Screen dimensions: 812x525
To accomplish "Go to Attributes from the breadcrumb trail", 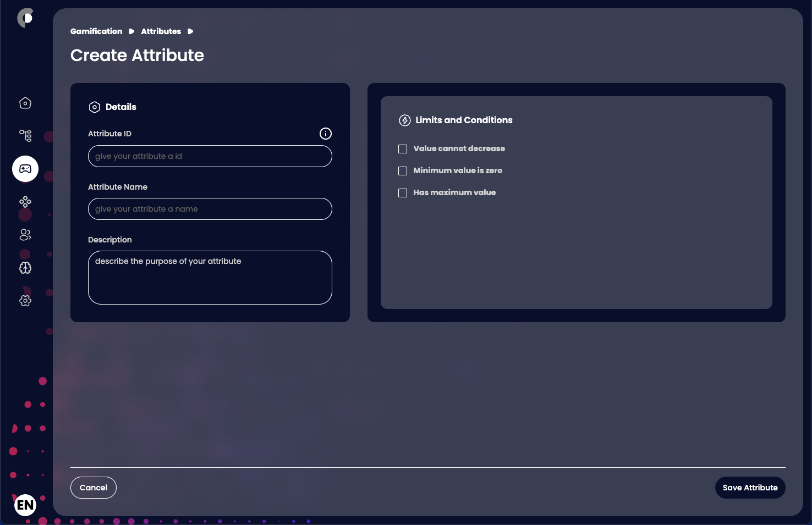I will point(161,31).
